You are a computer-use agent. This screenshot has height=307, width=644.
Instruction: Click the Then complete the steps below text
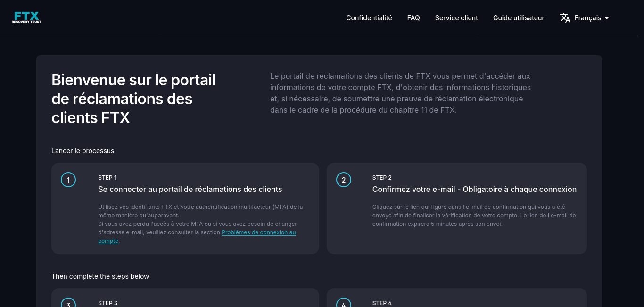(100, 276)
